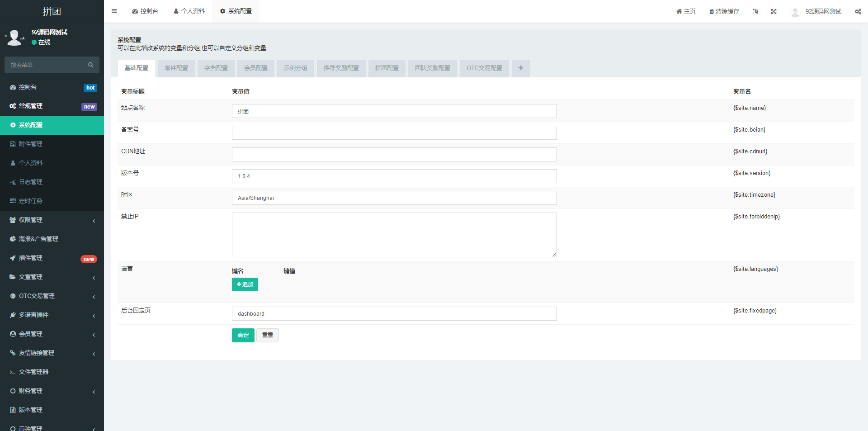
Task: Expand the 币种管理 submenu chevron
Action: (94, 429)
